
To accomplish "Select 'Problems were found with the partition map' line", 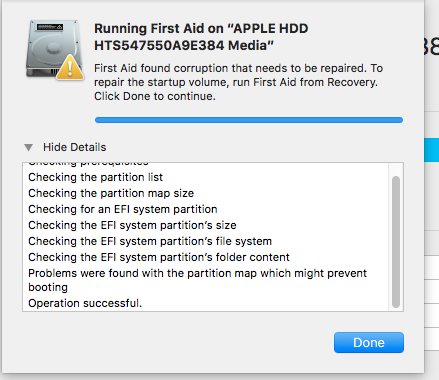I will 197,280.
